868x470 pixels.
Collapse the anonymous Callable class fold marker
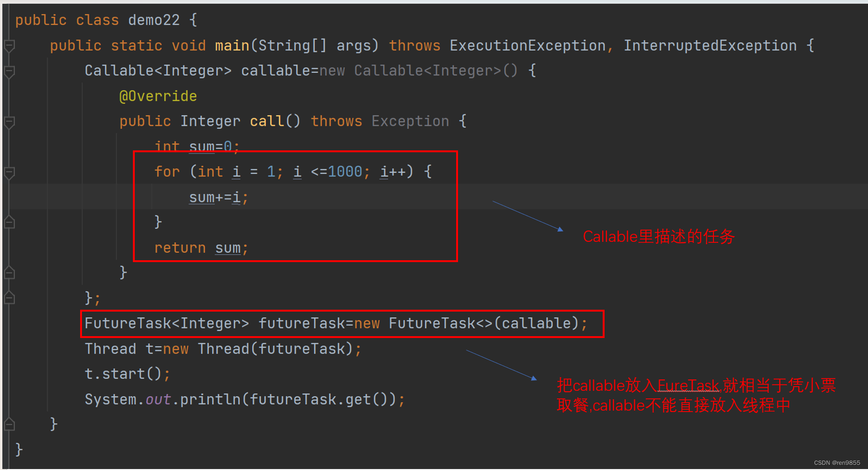[9, 71]
